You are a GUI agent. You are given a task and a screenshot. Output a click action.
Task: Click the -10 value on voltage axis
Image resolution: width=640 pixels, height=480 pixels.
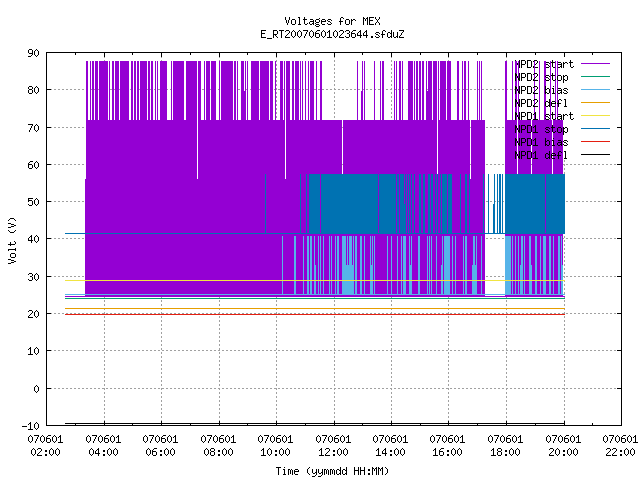pos(31,426)
